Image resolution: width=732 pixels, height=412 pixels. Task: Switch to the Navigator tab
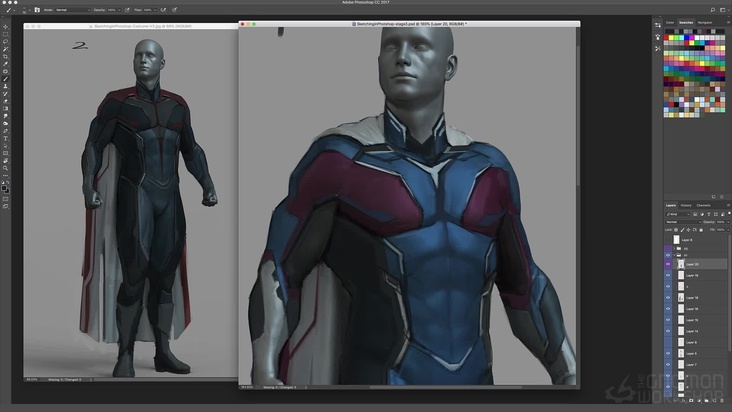point(705,22)
